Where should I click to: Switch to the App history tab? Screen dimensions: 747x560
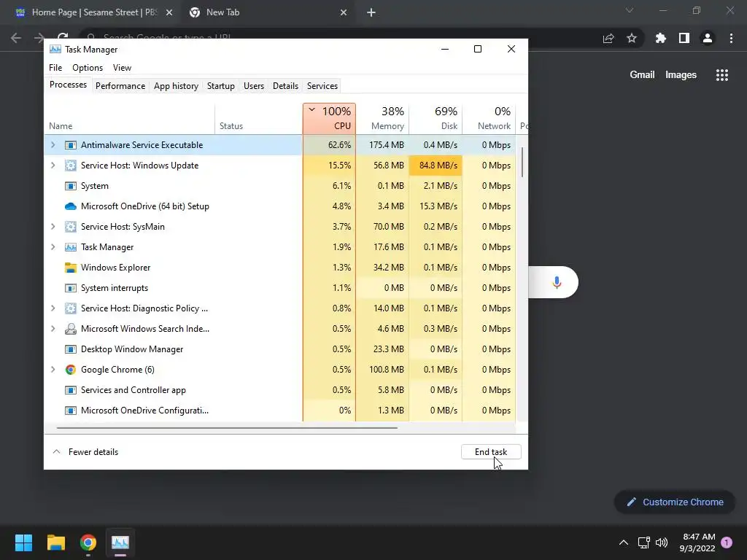tap(176, 86)
